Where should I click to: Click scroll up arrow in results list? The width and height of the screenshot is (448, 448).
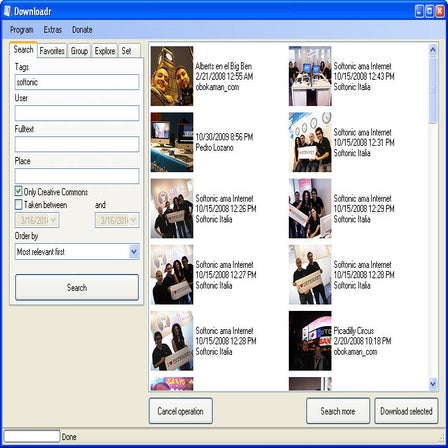point(433,50)
